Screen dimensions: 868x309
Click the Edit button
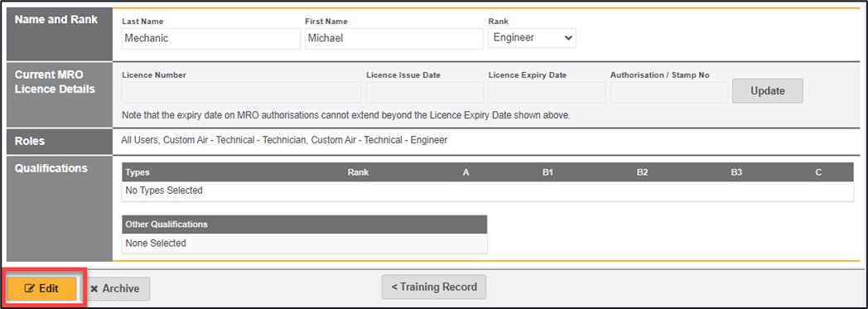coord(41,288)
